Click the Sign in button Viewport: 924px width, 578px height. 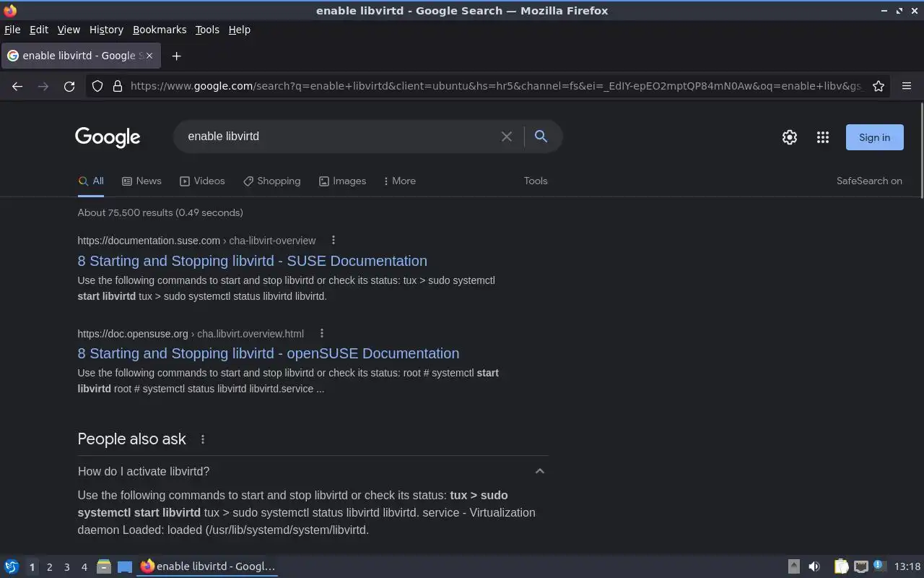(x=874, y=137)
